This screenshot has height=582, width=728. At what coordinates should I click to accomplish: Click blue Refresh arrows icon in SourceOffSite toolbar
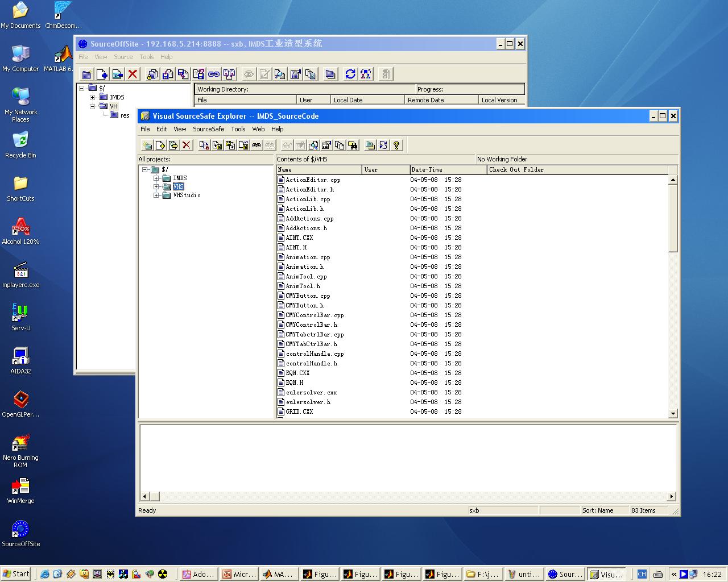350,74
